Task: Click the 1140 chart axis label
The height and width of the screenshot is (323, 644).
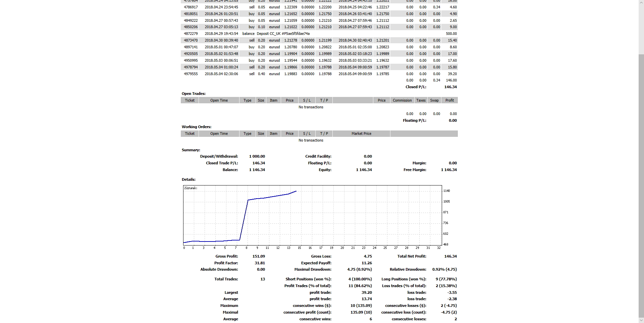Action: pyautogui.click(x=447, y=191)
